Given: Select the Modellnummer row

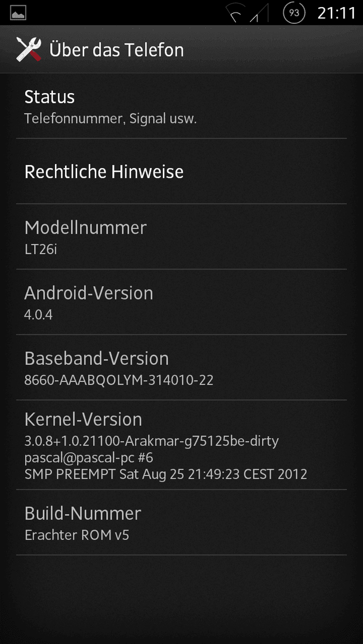Looking at the screenshot, I should (181, 237).
